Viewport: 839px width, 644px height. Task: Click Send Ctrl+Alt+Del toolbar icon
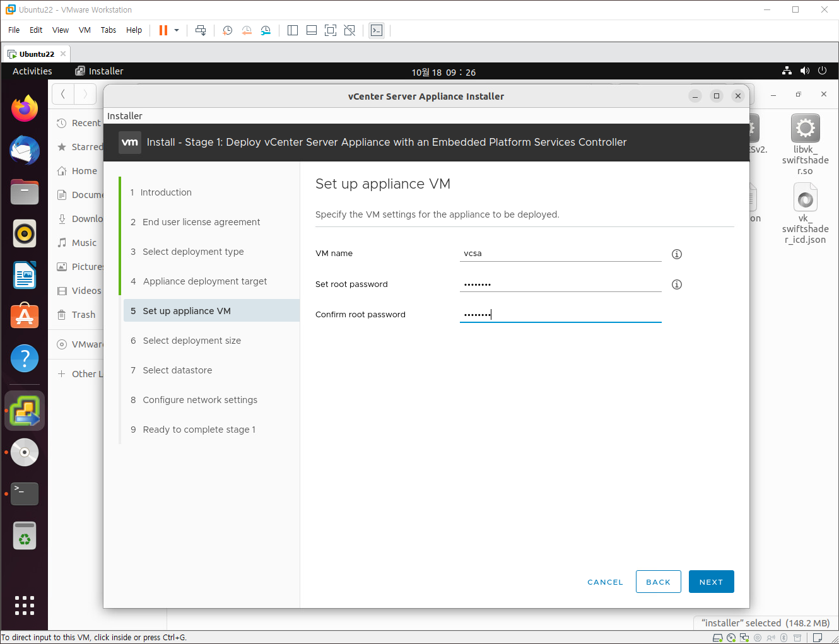coord(201,30)
